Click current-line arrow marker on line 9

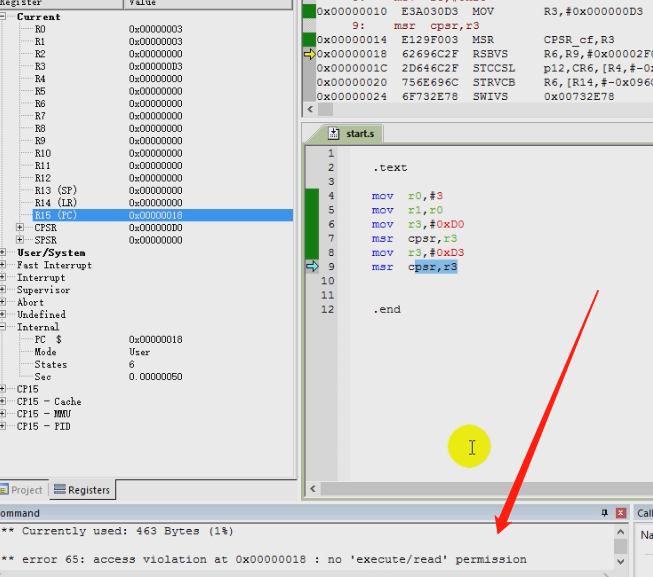point(310,267)
